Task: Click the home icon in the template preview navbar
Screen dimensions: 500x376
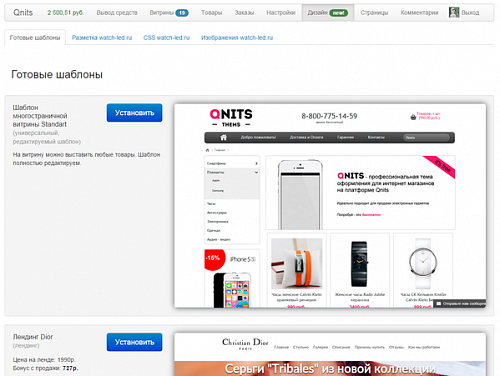Action: click(223, 137)
